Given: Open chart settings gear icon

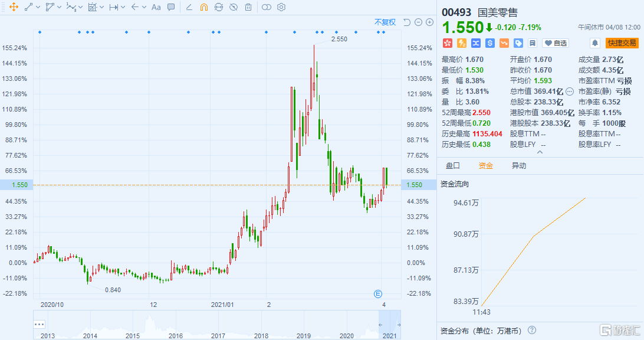Looking at the screenshot, I should 281,7.
